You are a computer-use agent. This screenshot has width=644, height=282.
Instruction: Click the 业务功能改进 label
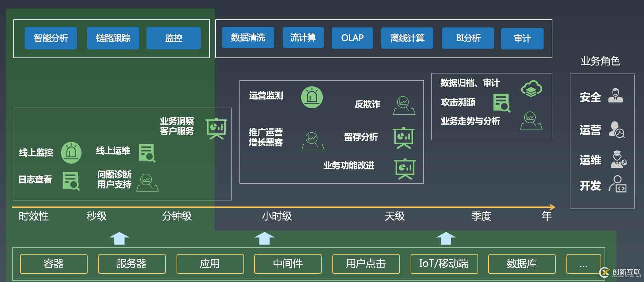[x=349, y=166]
